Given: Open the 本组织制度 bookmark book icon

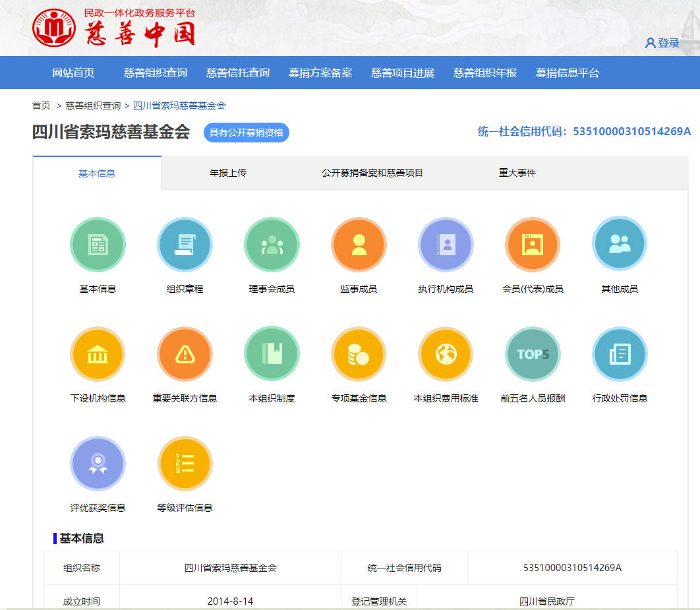Looking at the screenshot, I should [x=272, y=353].
